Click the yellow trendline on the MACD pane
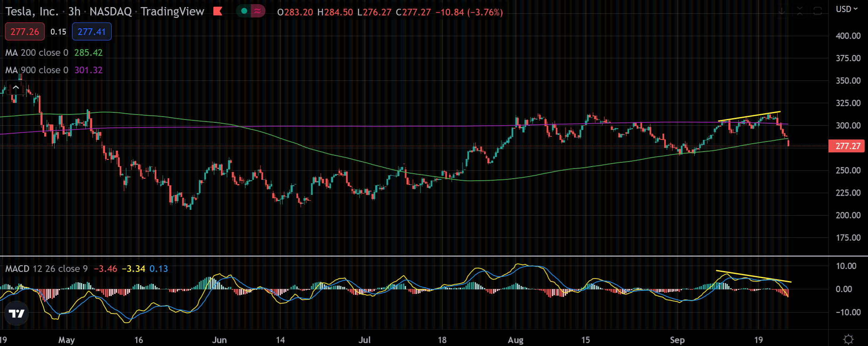This screenshot has width=868, height=346. [x=753, y=276]
